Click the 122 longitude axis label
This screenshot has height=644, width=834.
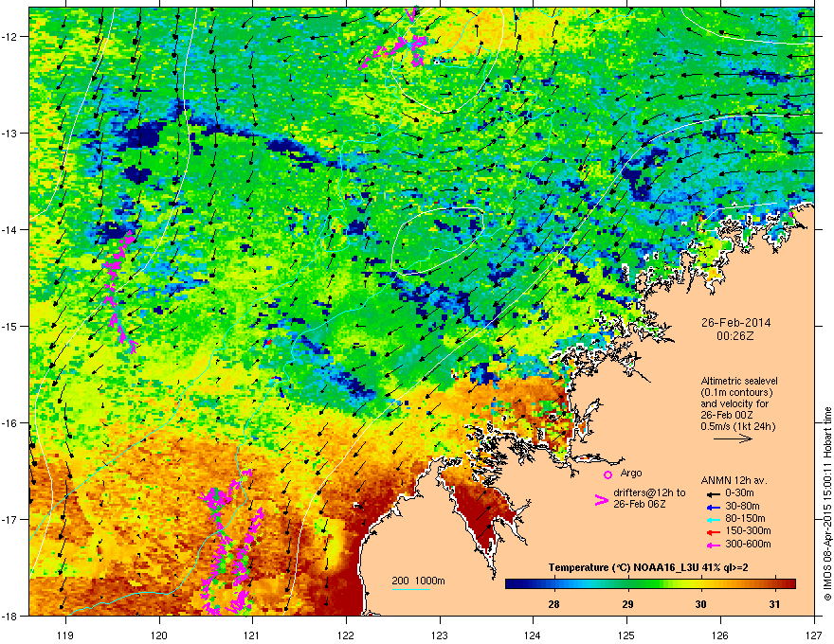346,635
